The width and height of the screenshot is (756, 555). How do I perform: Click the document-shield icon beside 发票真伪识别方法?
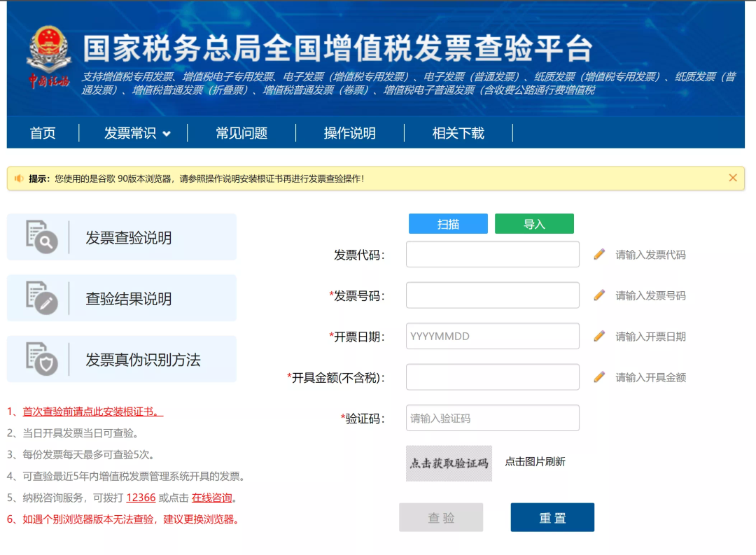click(41, 359)
